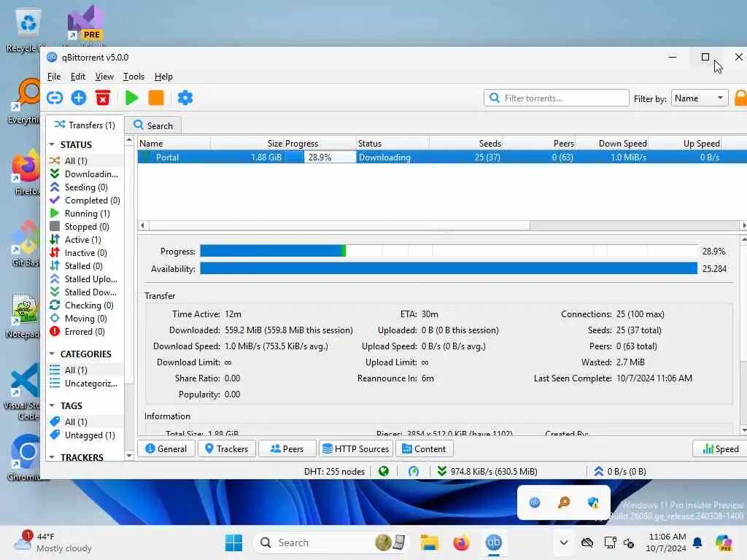This screenshot has width=747, height=560.
Task: Sort by the Name column header
Action: pyautogui.click(x=174, y=144)
